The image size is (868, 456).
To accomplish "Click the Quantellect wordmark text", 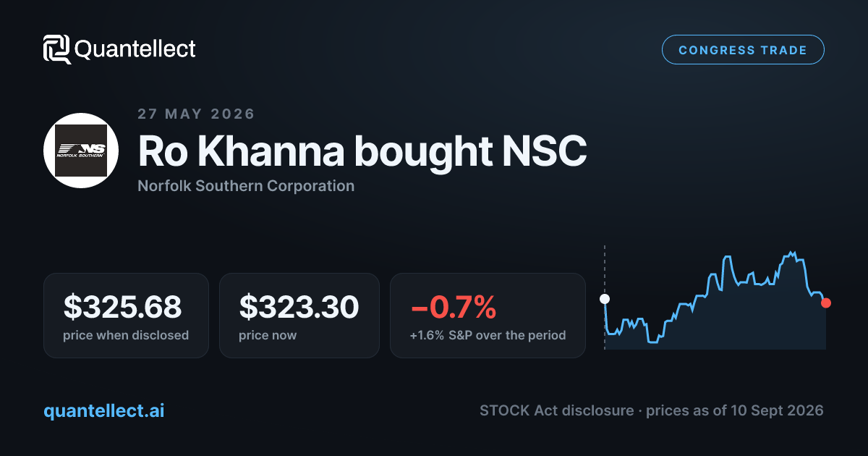I will (135, 49).
